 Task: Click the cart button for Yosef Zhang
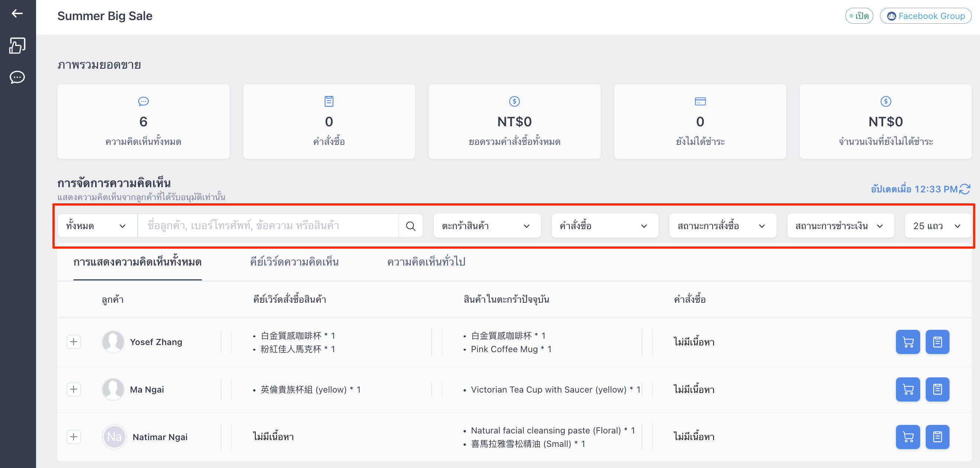pyautogui.click(x=908, y=342)
